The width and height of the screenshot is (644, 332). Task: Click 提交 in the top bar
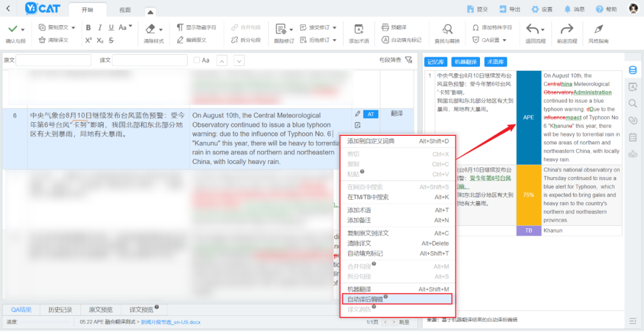click(478, 9)
